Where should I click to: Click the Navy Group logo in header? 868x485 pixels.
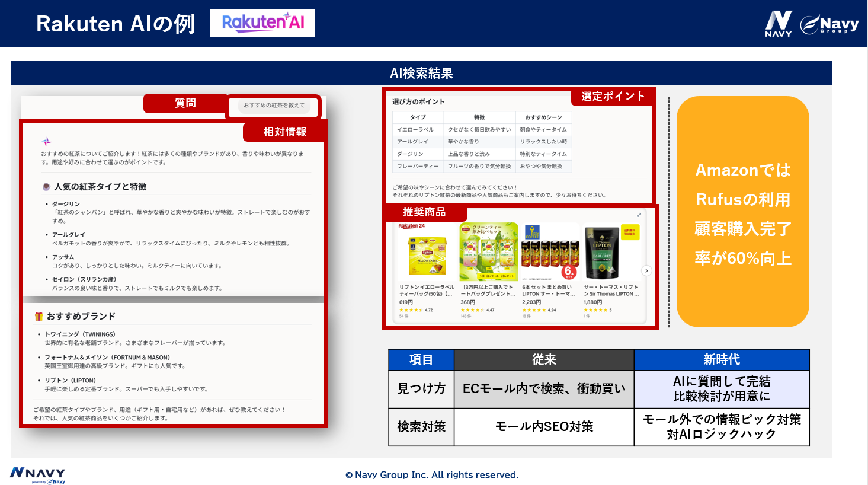[x=829, y=25]
